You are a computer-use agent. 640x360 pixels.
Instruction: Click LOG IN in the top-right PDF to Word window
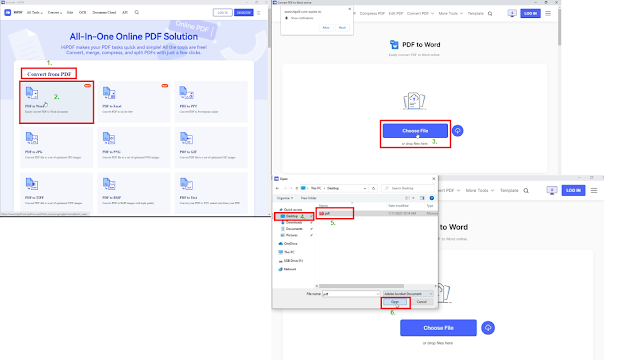(530, 13)
